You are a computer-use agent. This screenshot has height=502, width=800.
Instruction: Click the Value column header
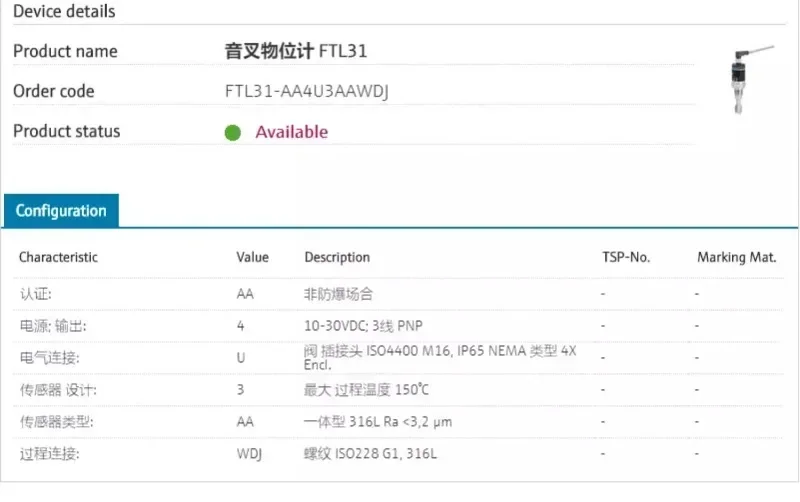pyautogui.click(x=252, y=257)
